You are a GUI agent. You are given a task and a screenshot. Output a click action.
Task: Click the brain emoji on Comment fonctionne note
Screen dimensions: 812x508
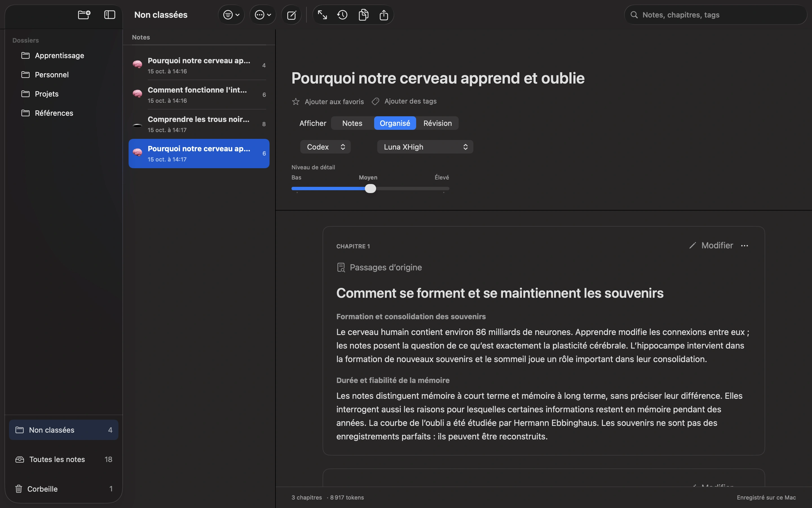138,93
